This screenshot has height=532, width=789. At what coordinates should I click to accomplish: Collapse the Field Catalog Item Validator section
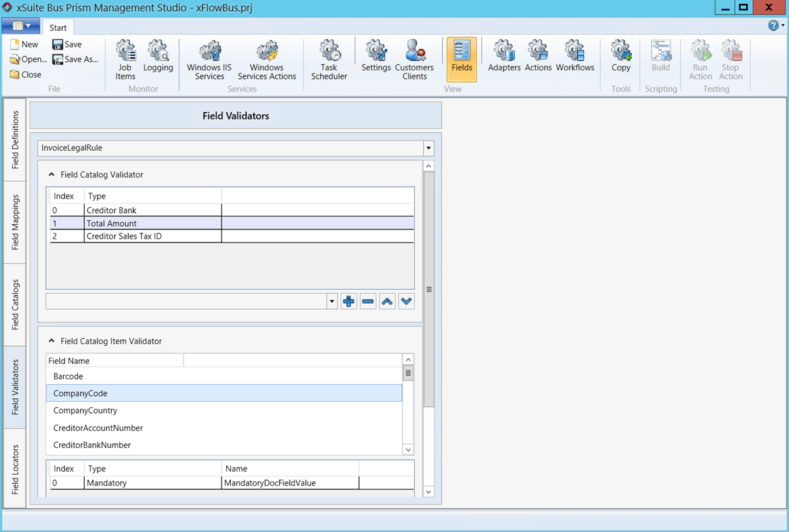(x=51, y=341)
